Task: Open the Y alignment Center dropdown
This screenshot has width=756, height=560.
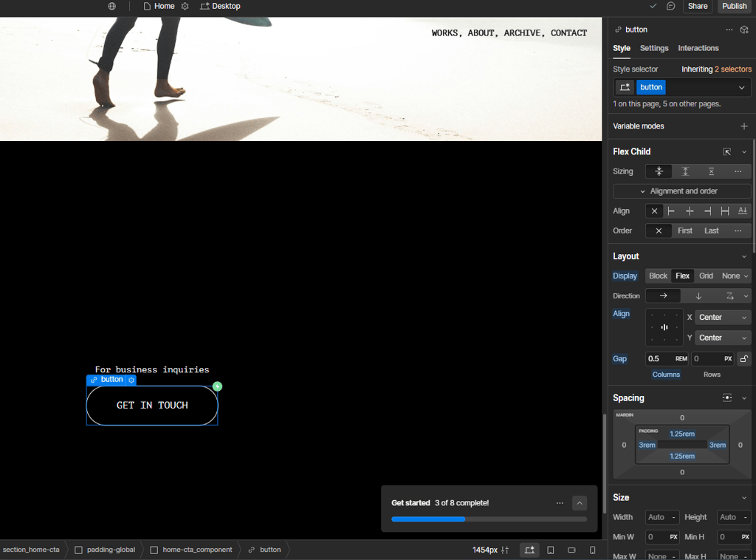Action: click(723, 338)
